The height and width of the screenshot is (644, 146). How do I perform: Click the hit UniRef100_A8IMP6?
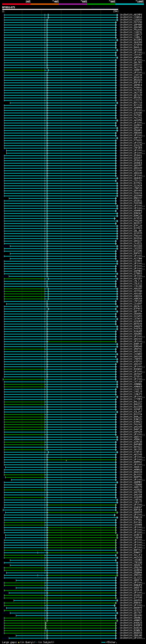[x=131, y=15]
